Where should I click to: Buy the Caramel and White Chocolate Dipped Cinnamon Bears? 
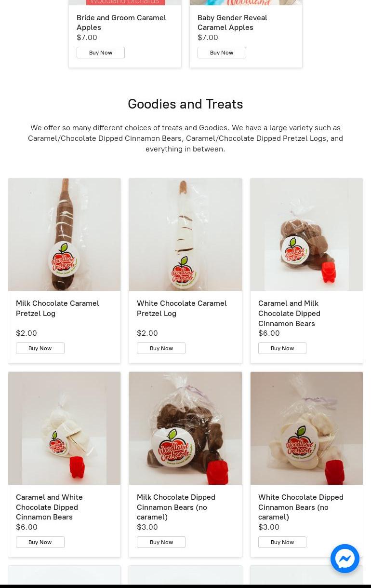(40, 542)
